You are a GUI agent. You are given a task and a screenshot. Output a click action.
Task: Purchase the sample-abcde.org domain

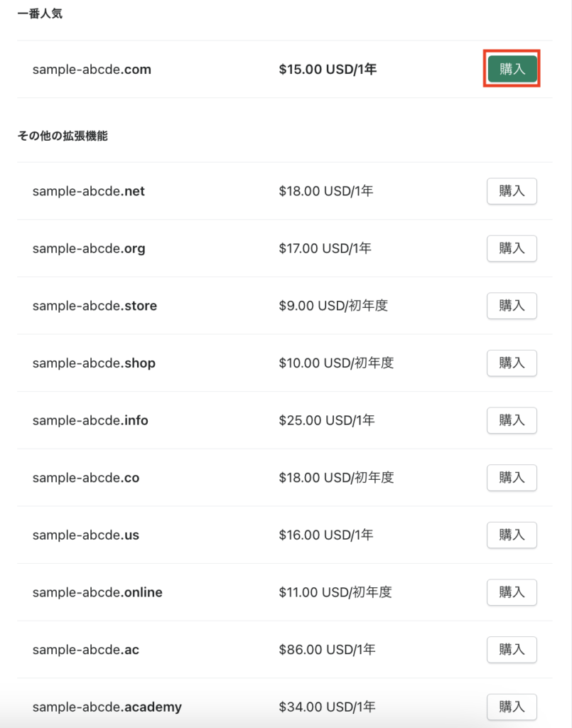tap(512, 248)
